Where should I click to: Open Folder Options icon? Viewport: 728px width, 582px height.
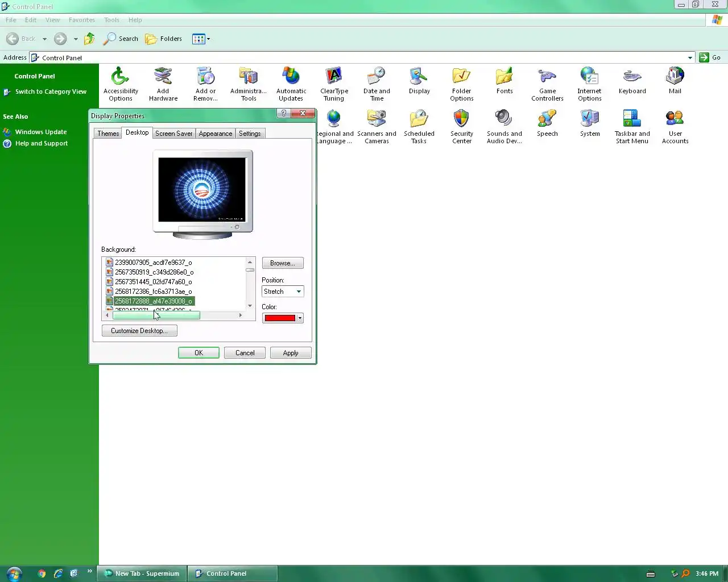(x=462, y=84)
